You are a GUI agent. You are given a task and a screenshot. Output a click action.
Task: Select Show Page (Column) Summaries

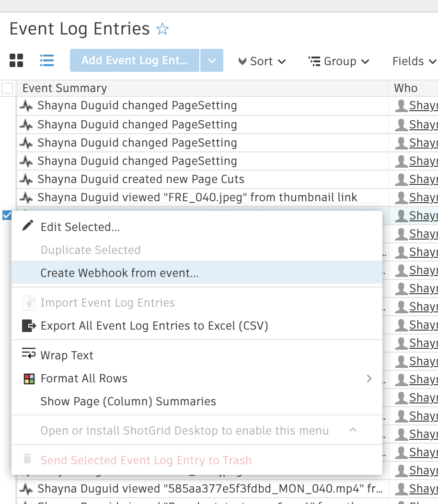[128, 401]
